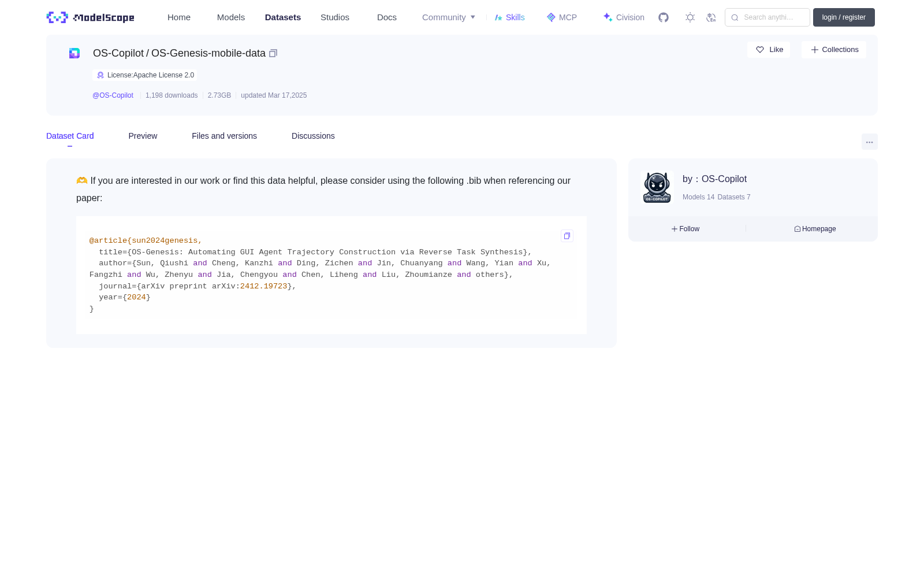Click License:Apache License 2.0 text

(151, 75)
